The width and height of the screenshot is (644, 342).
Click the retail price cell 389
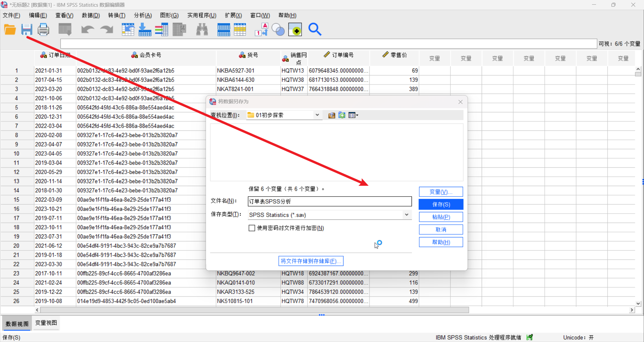coord(394,89)
